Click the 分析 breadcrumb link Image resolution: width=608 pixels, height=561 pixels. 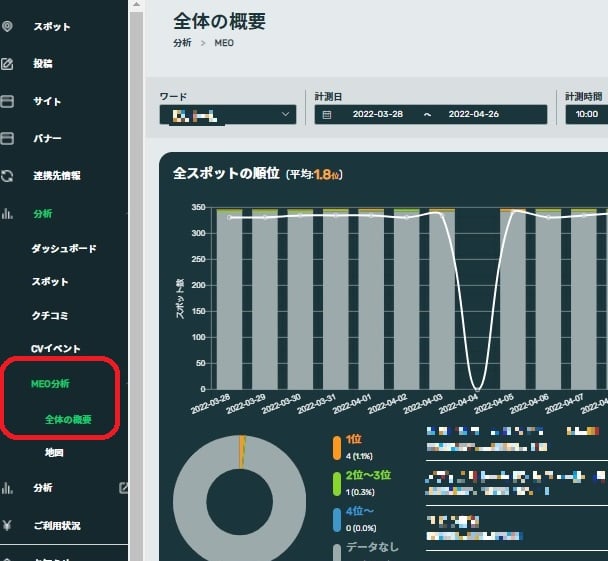pyautogui.click(x=182, y=43)
